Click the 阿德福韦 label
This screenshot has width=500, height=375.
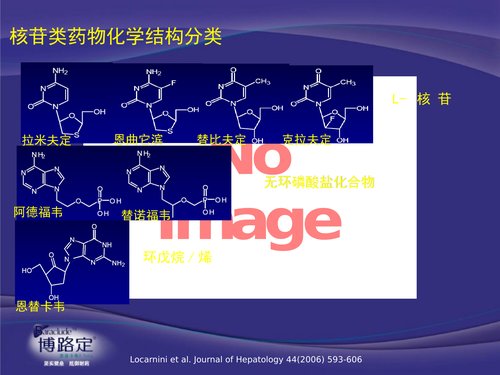tap(38, 212)
